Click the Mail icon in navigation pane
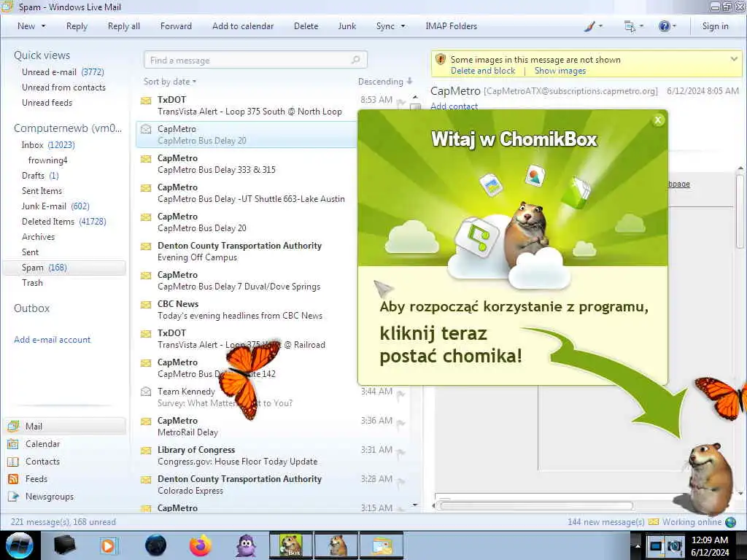747x560 pixels. point(13,426)
